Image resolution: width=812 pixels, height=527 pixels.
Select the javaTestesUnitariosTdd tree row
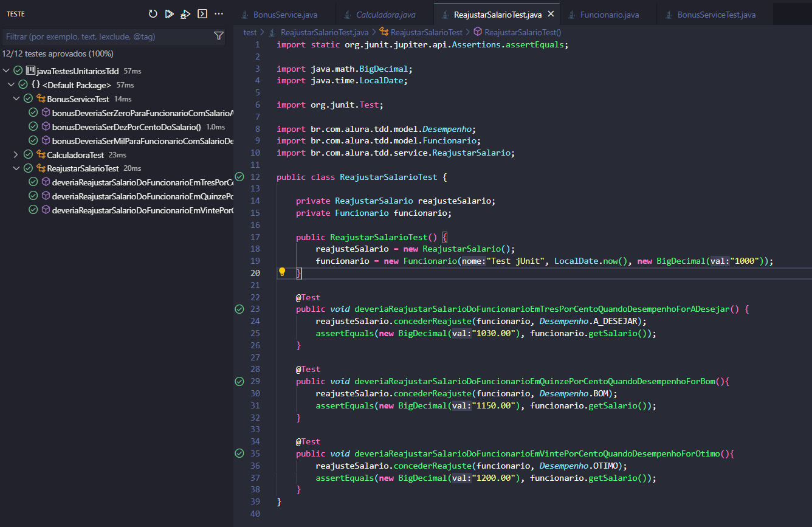tap(117, 71)
